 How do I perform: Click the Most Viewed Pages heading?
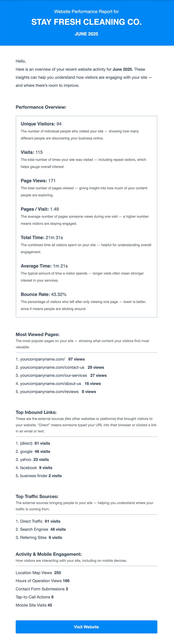(37, 334)
